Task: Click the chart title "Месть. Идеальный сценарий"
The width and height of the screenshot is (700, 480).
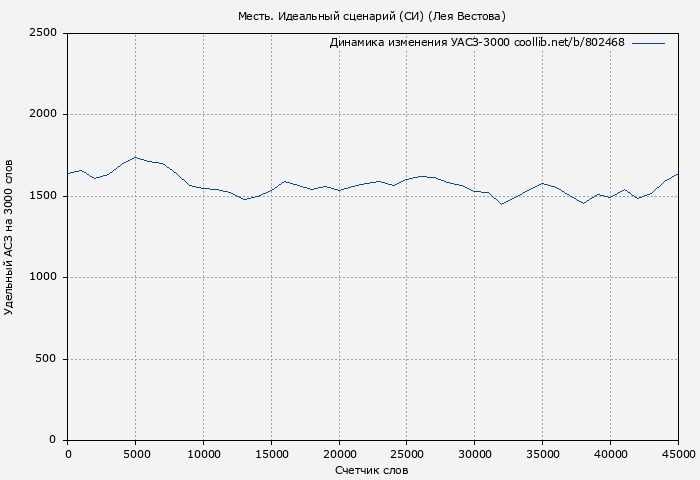Action: [371, 16]
